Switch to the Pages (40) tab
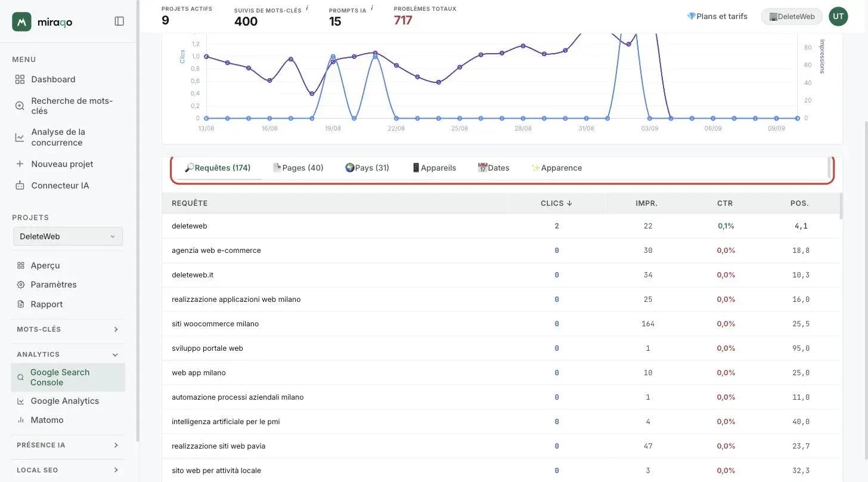 [298, 168]
